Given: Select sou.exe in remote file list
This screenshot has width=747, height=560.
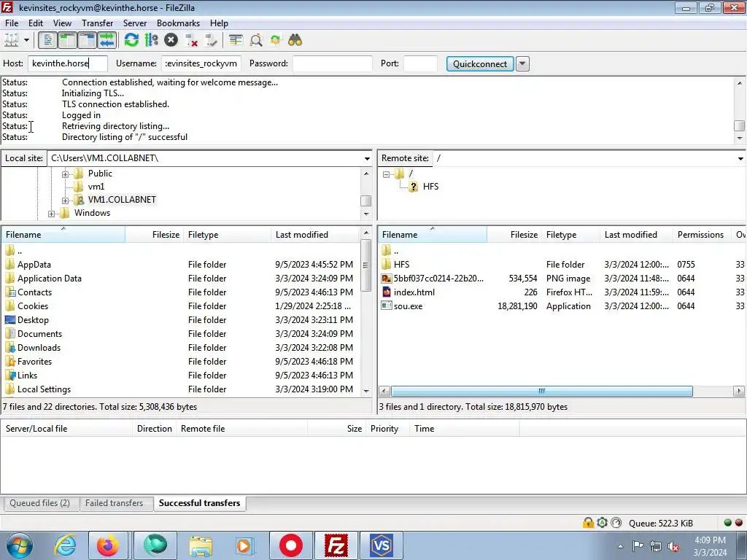Looking at the screenshot, I should [409, 306].
